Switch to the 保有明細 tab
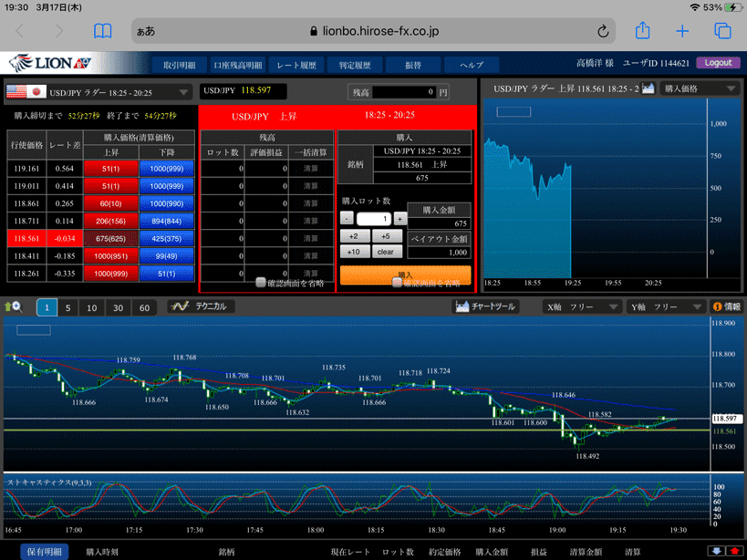 click(45, 552)
